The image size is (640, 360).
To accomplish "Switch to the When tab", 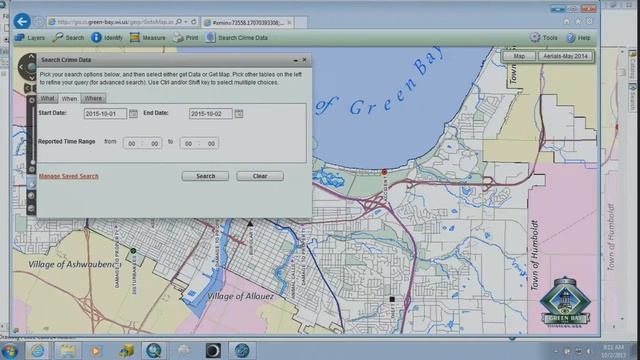I will pyautogui.click(x=69, y=98).
